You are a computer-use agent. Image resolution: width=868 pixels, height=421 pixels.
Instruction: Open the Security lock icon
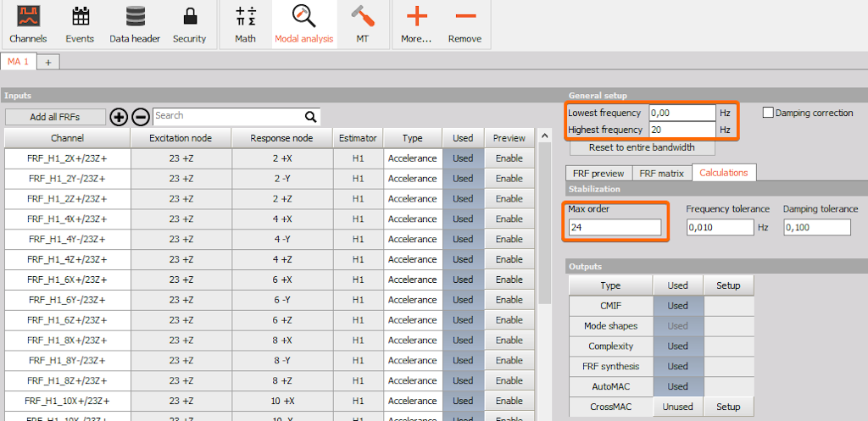pos(189,23)
